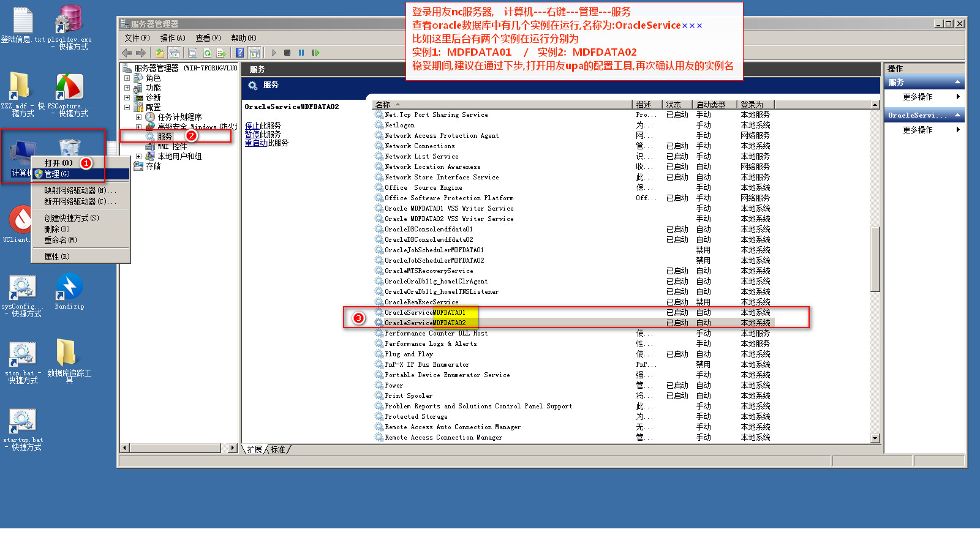Click the 重启动 link to restart service
The image size is (980, 551).
255,143
